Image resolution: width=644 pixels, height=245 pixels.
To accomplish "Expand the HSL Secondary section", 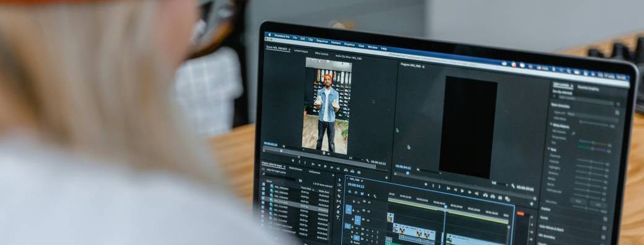I will point(547,236).
